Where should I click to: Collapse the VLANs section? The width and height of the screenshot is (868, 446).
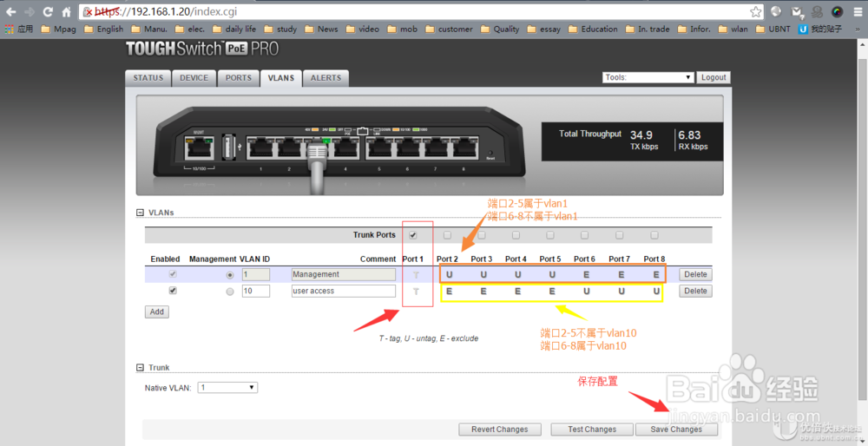pos(140,213)
